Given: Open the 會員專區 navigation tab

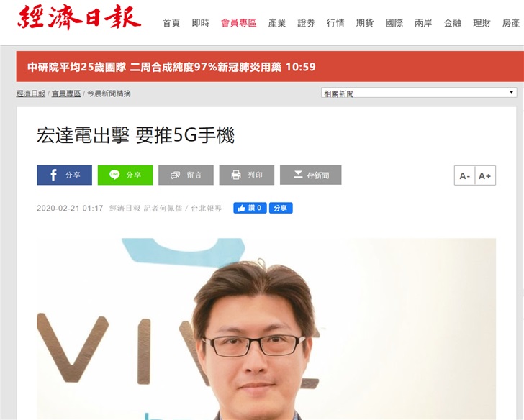Looking at the screenshot, I should pos(239,23).
